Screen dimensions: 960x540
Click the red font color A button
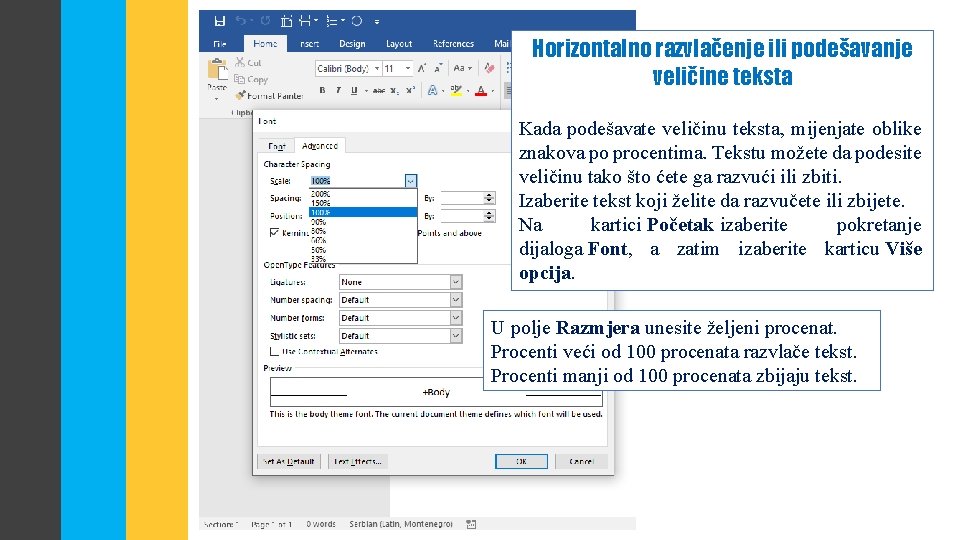tap(481, 91)
